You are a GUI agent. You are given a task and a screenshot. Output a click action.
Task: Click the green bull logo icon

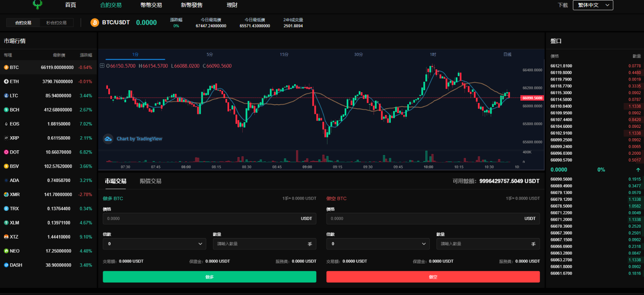[37, 5]
